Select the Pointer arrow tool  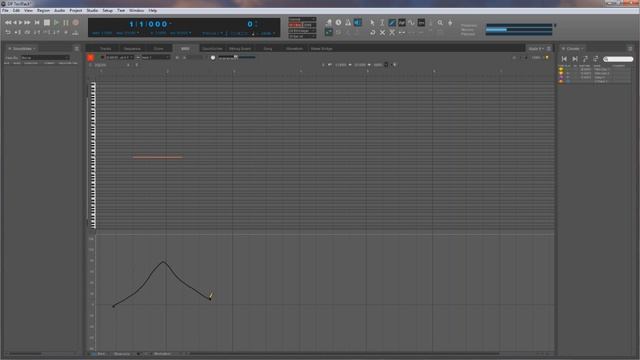click(x=372, y=23)
